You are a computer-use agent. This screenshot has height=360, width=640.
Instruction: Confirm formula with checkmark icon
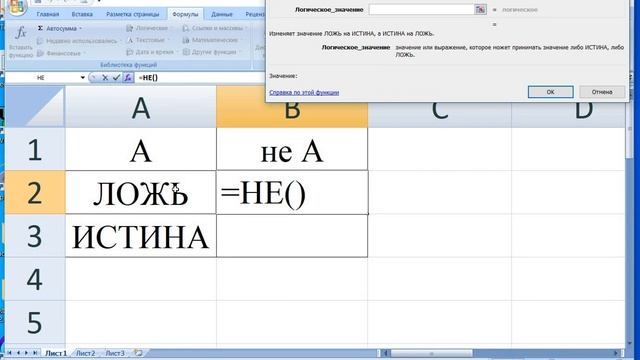pyautogui.click(x=116, y=77)
